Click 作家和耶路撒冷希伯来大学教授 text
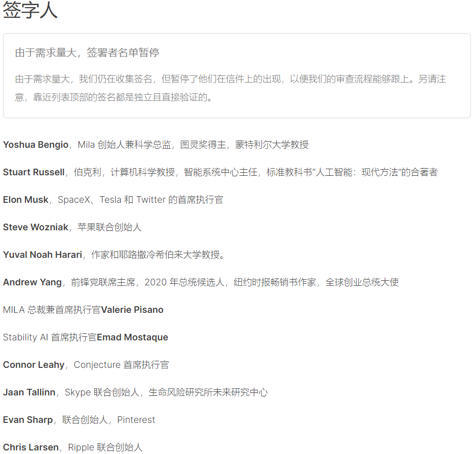Screen dimensions: 476x454 pyautogui.click(x=158, y=255)
